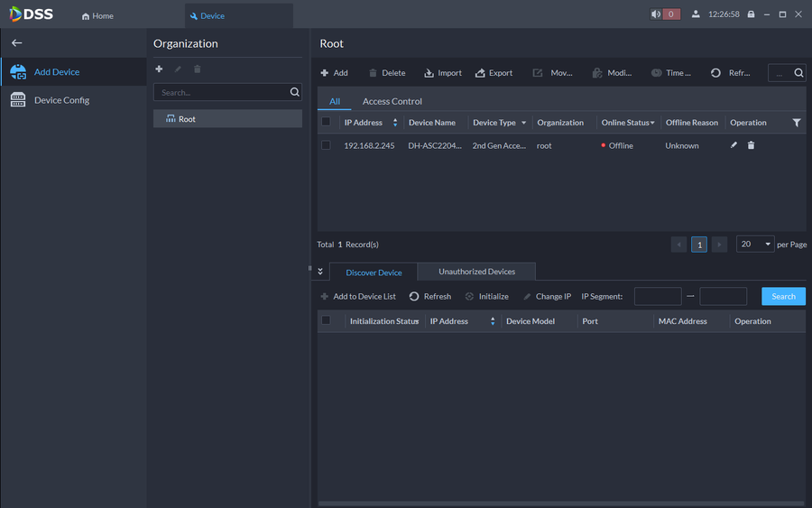Image resolution: width=812 pixels, height=508 pixels.
Task: Toggle select-all checkbox in device table header
Action: (326, 122)
